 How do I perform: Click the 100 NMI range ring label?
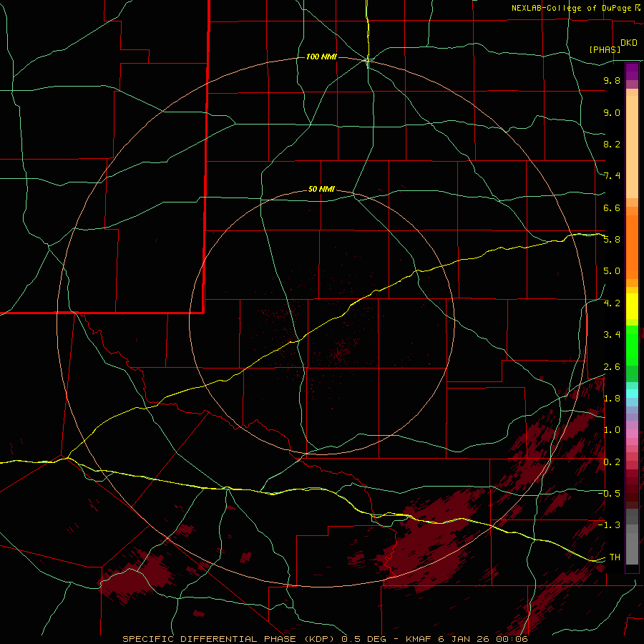click(x=321, y=57)
